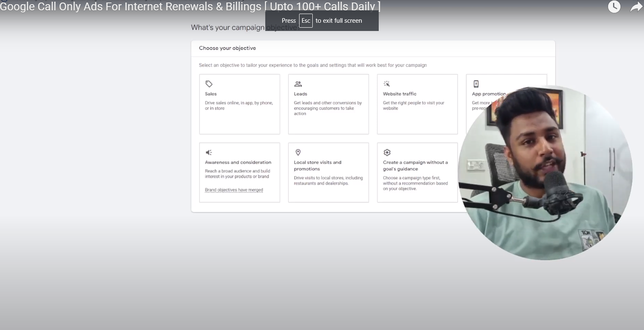Select the Sales objective card
This screenshot has height=330, width=644.
click(x=239, y=104)
